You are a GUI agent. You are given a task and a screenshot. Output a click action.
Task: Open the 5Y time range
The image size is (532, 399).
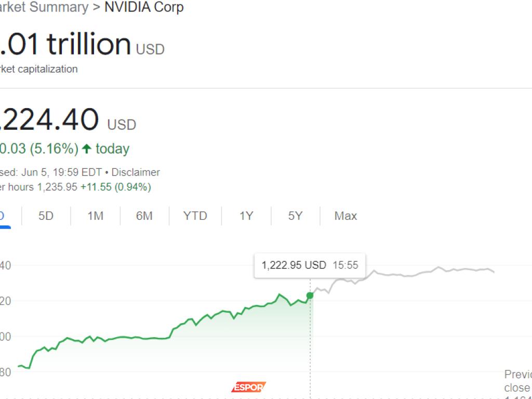295,216
